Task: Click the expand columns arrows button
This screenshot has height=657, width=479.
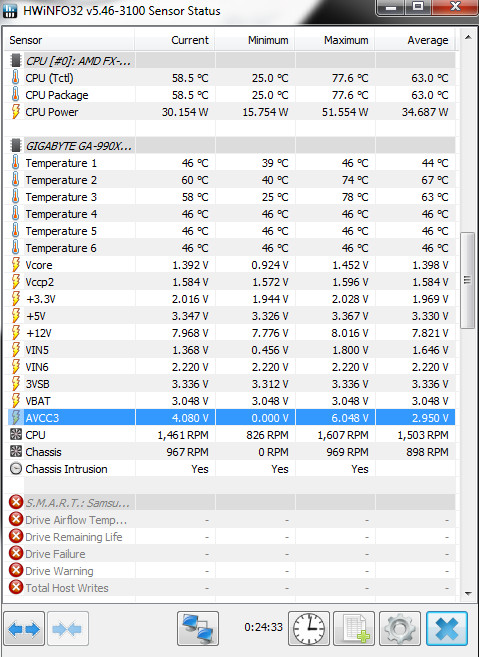Action: [24, 629]
